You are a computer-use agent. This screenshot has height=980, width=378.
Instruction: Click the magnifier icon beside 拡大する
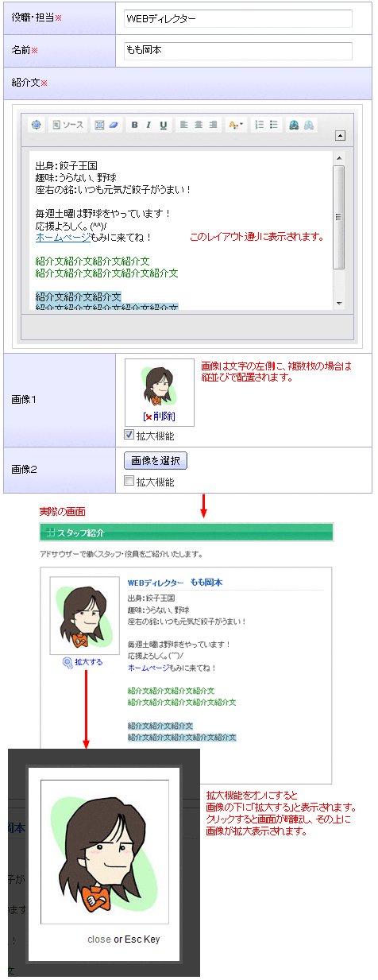pyautogui.click(x=67, y=661)
